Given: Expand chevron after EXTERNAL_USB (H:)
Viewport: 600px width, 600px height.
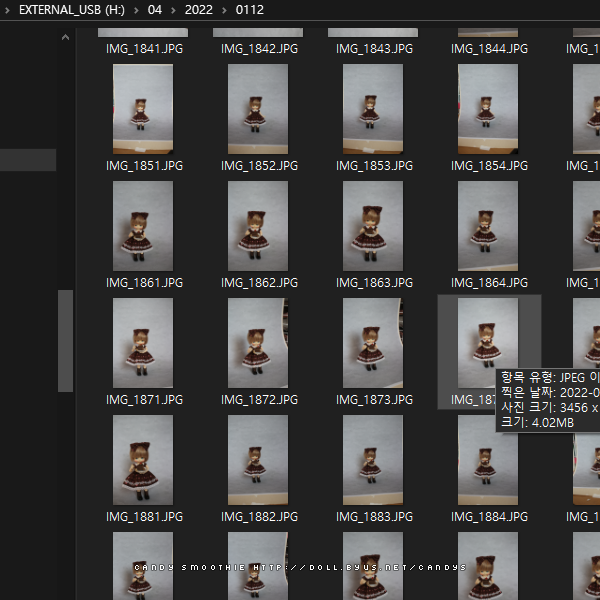Looking at the screenshot, I should tap(136, 10).
